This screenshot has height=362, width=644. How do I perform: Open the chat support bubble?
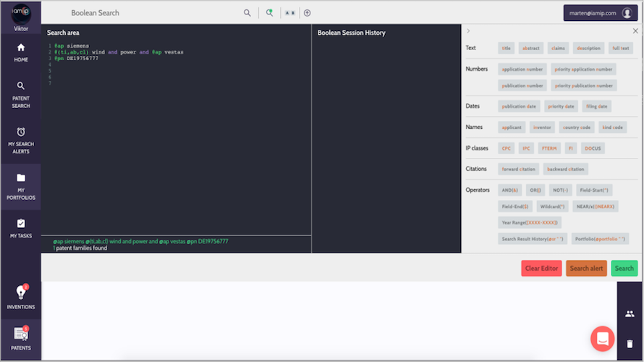[x=602, y=338]
